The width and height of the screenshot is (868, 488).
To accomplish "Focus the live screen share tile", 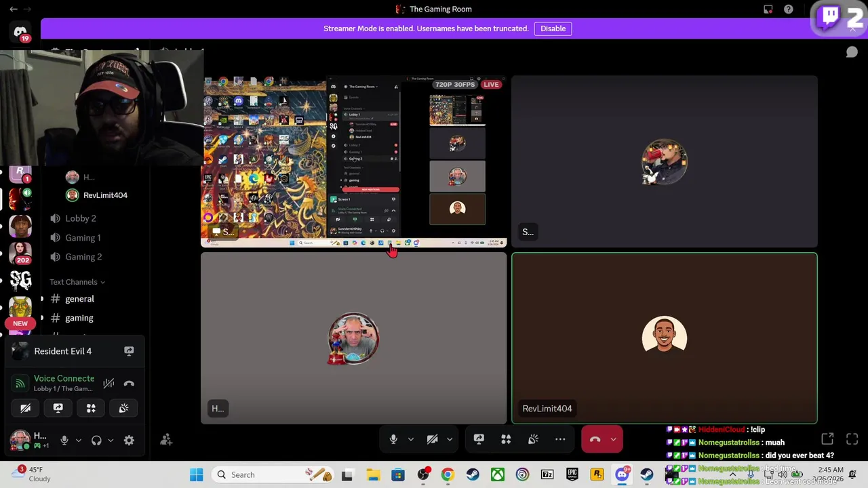I will 354,161.
